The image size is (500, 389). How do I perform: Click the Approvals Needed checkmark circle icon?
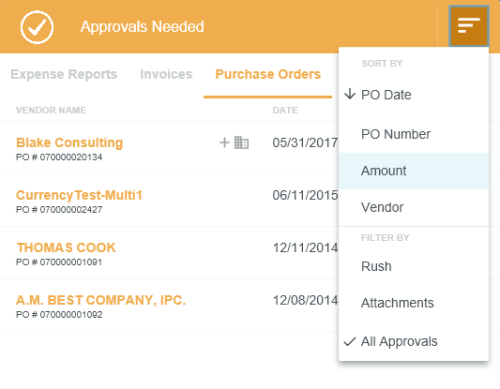coord(37,27)
